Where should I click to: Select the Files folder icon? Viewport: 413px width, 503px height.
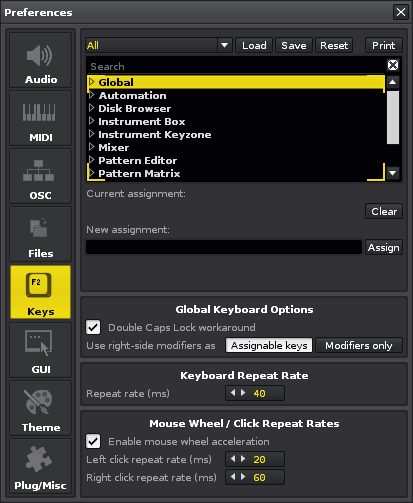[39, 227]
